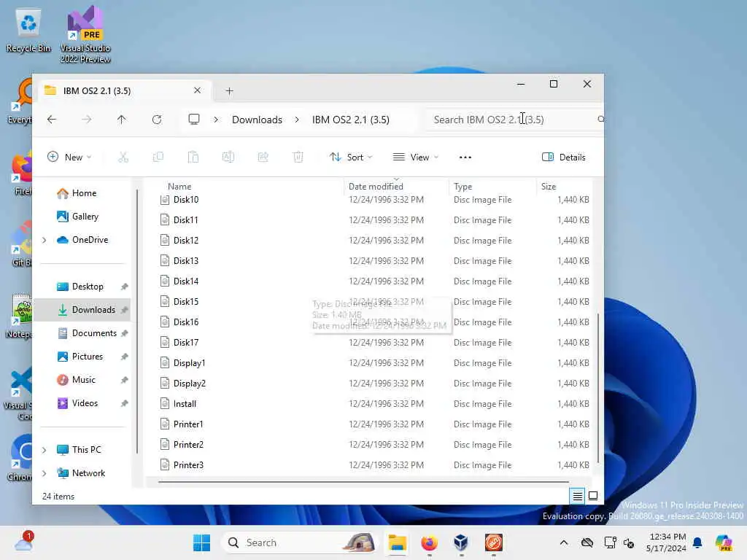The image size is (747, 560).
Task: Open Pictures in quick access
Action: [x=80, y=357]
